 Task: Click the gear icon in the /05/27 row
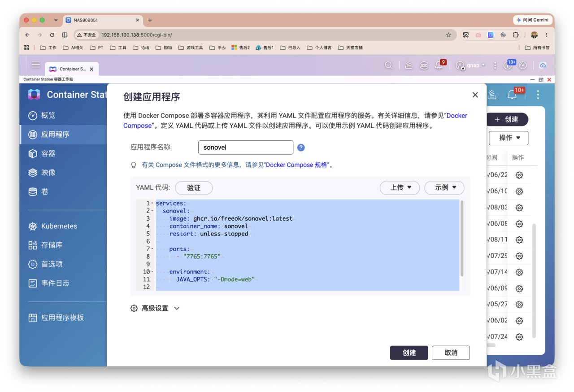pos(519,305)
